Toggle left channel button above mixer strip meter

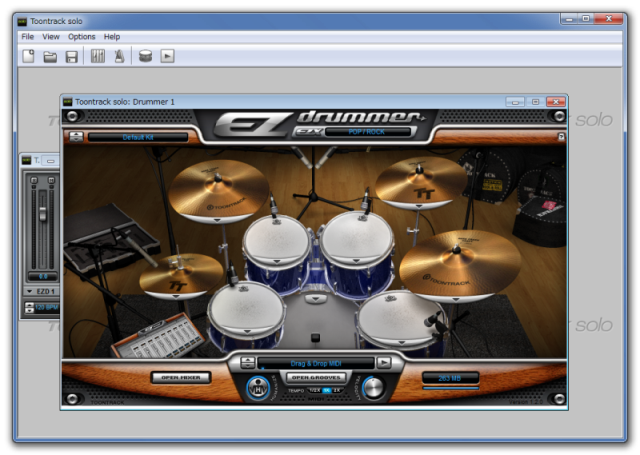(x=34, y=180)
